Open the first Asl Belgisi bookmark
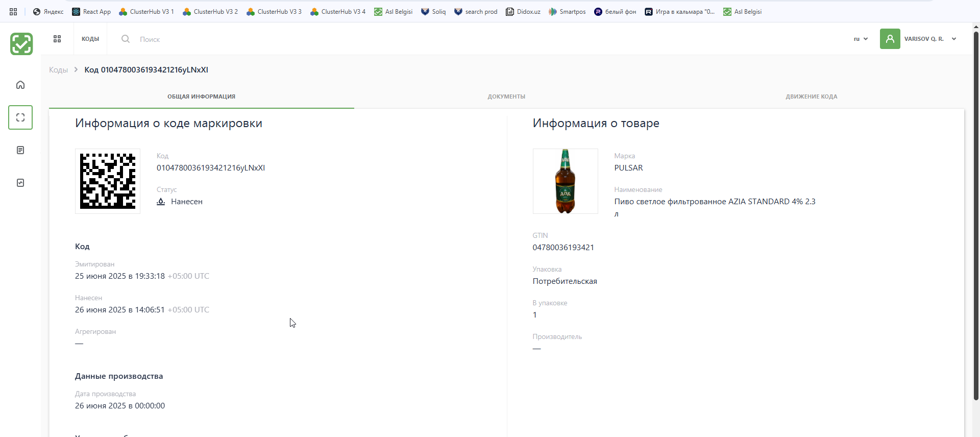The height and width of the screenshot is (437, 980). point(393,12)
